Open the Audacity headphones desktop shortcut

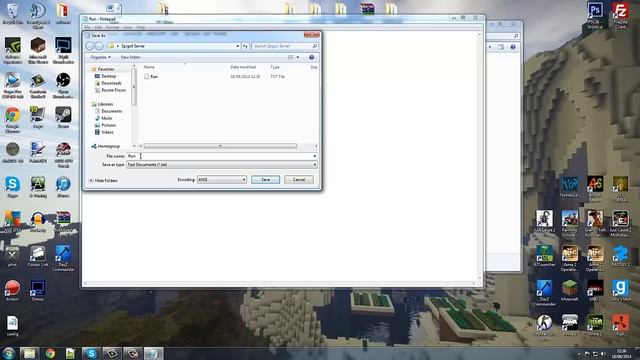(38, 222)
